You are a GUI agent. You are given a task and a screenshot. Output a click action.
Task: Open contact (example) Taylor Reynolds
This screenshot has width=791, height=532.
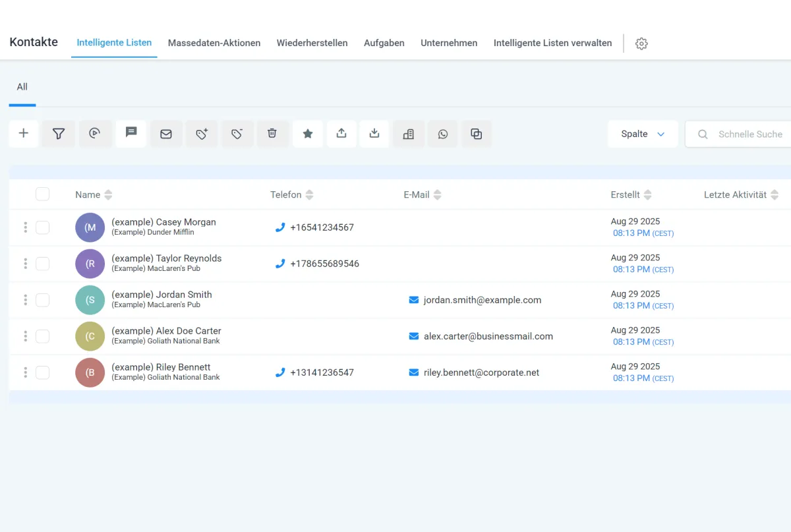[167, 258]
